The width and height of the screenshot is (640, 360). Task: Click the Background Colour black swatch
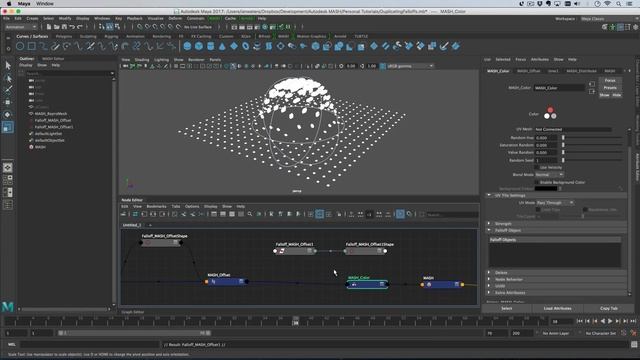[546, 189]
